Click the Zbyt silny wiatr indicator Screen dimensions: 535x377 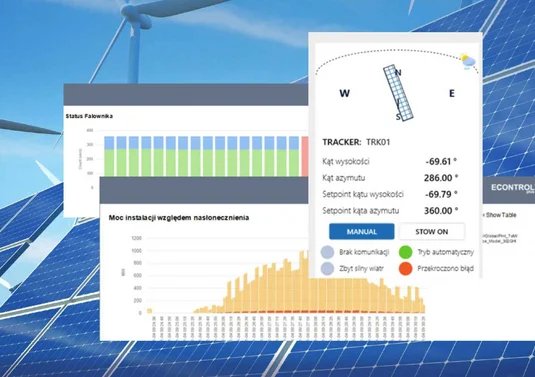(x=327, y=269)
